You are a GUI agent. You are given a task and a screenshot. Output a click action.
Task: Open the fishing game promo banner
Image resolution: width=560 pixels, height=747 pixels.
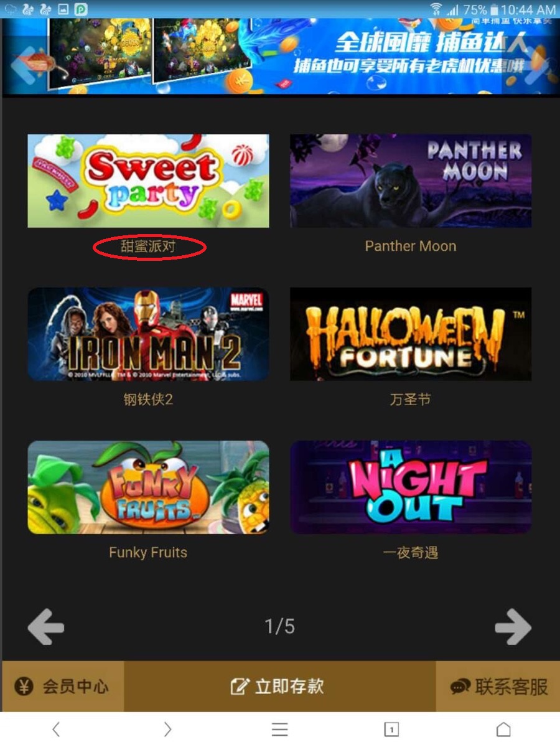point(280,56)
